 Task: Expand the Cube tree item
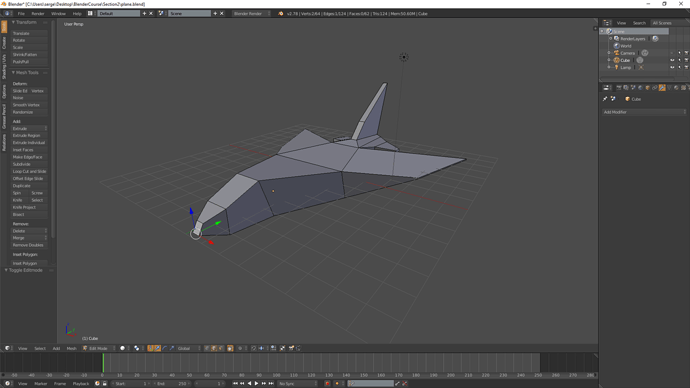609,60
